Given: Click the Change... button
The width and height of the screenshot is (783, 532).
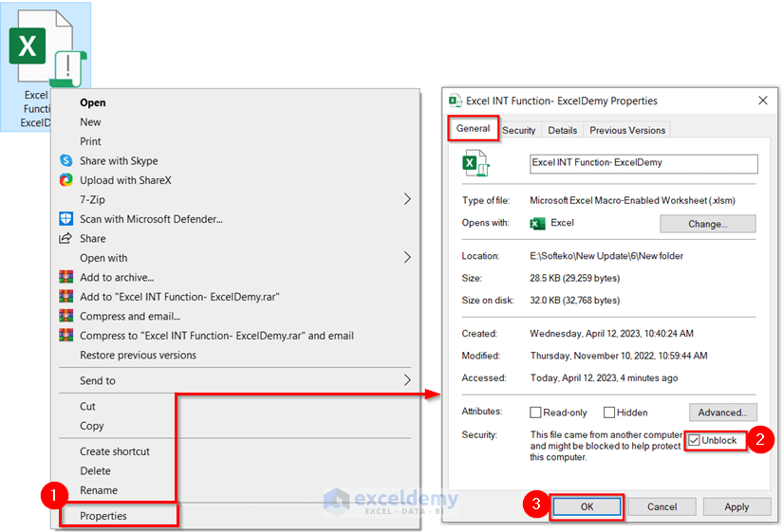Looking at the screenshot, I should coord(708,224).
